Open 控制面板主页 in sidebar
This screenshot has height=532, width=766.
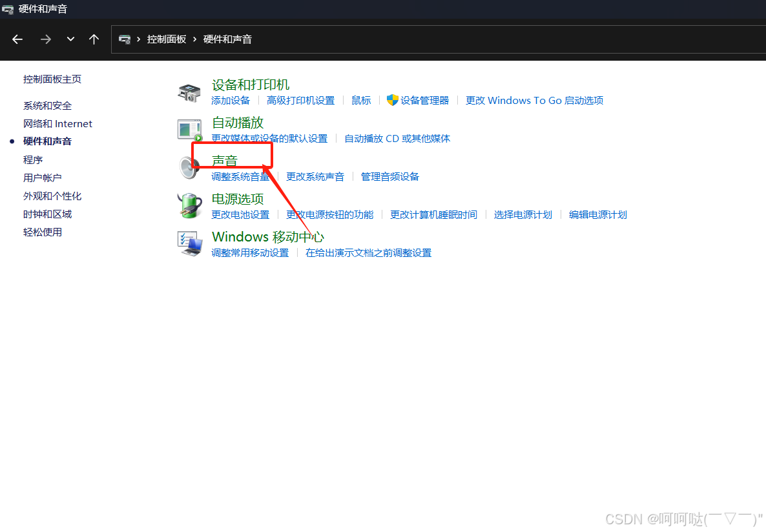tap(52, 79)
